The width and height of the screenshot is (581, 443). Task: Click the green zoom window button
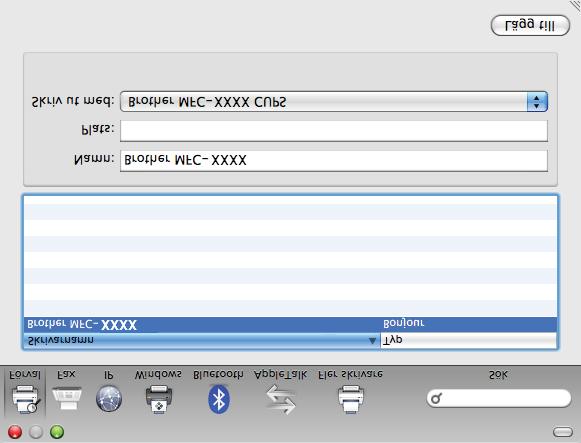point(57,432)
